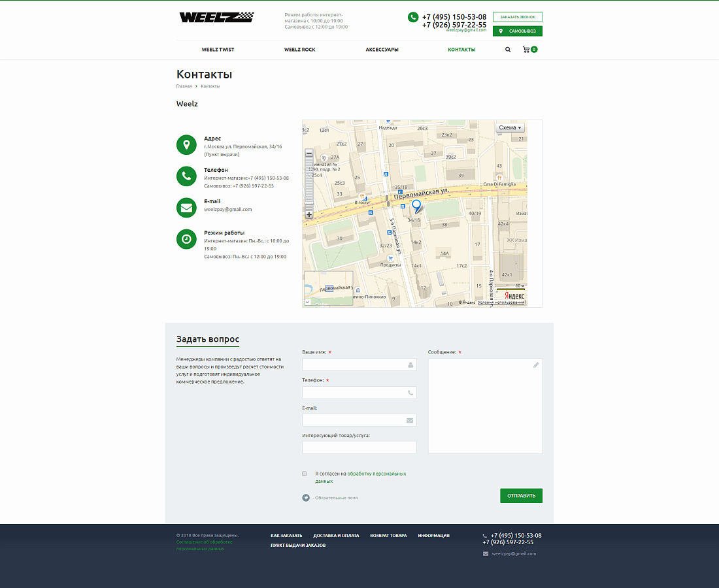This screenshot has height=588, width=719.
Task: Open the АКСЕССУАРЫ menu
Action: coord(382,50)
